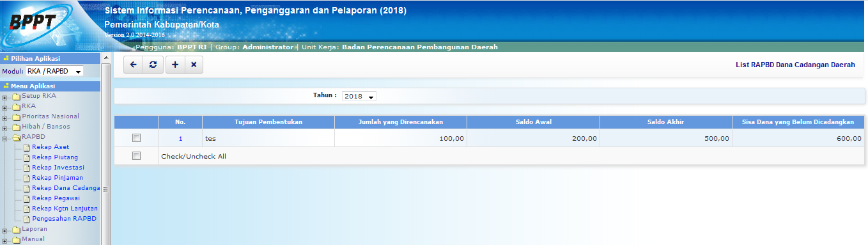Click the Setup RKA folder icon
The image size is (868, 245).
[15, 97]
